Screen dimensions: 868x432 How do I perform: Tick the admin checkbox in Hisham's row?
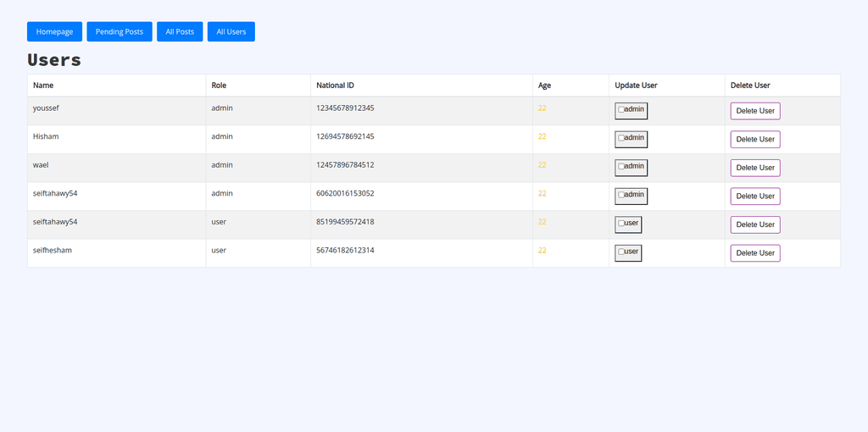click(x=621, y=138)
